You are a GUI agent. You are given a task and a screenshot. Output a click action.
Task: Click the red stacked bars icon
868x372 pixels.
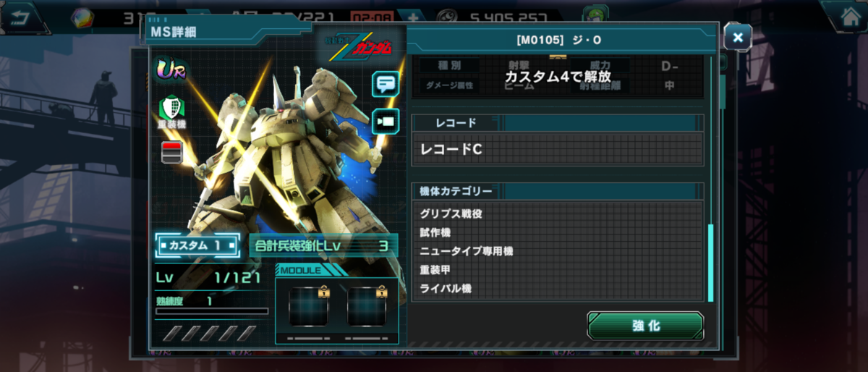coord(171,152)
